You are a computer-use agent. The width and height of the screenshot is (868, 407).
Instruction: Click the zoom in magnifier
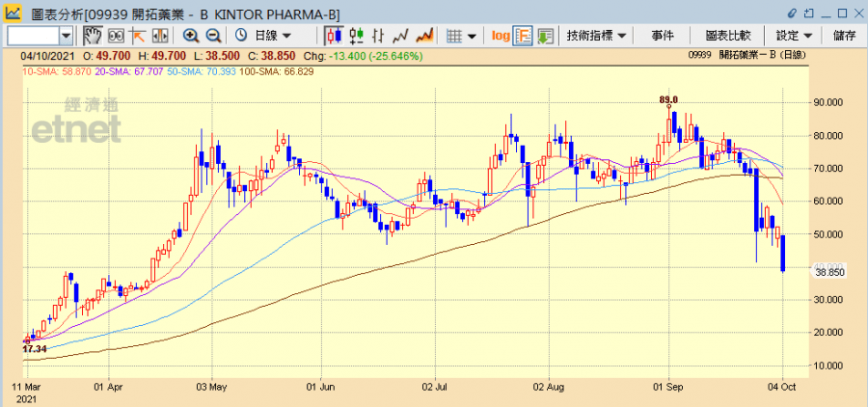point(191,36)
